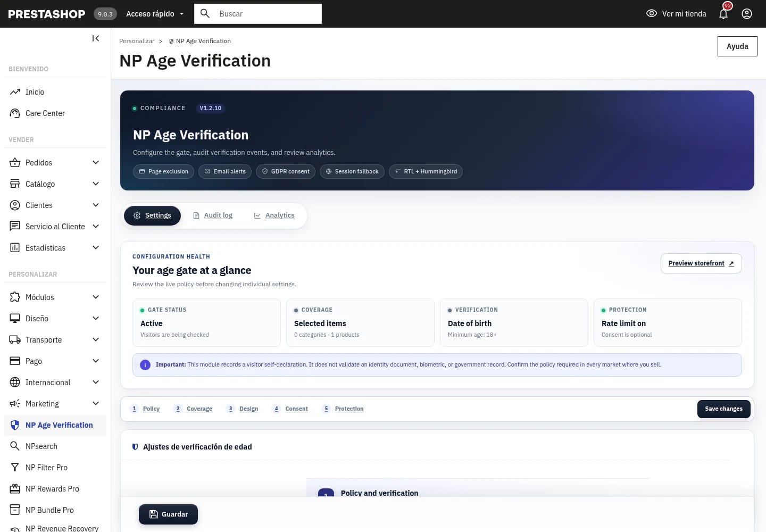The width and height of the screenshot is (766, 532).
Task: Switch to the Audit log tab
Action: pyautogui.click(x=213, y=215)
